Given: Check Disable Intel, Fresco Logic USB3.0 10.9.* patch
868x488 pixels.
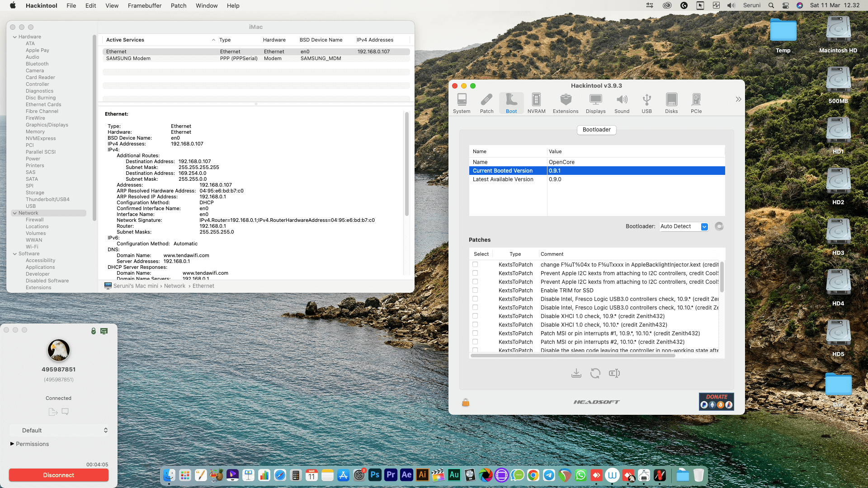Looking at the screenshot, I should click(x=475, y=299).
